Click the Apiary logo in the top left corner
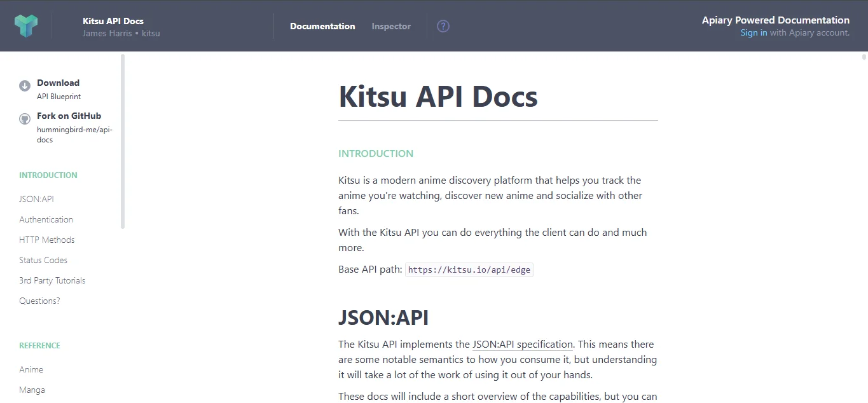Screen dimensions: 868x403 [x=26, y=25]
